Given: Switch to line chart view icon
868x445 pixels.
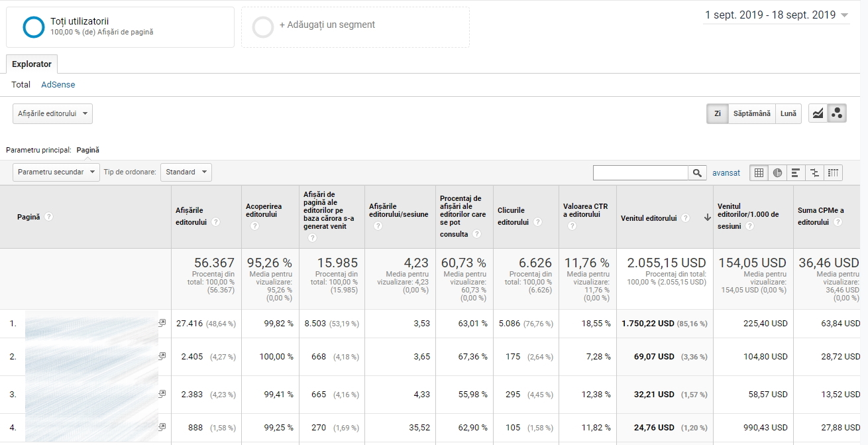Looking at the screenshot, I should (818, 113).
